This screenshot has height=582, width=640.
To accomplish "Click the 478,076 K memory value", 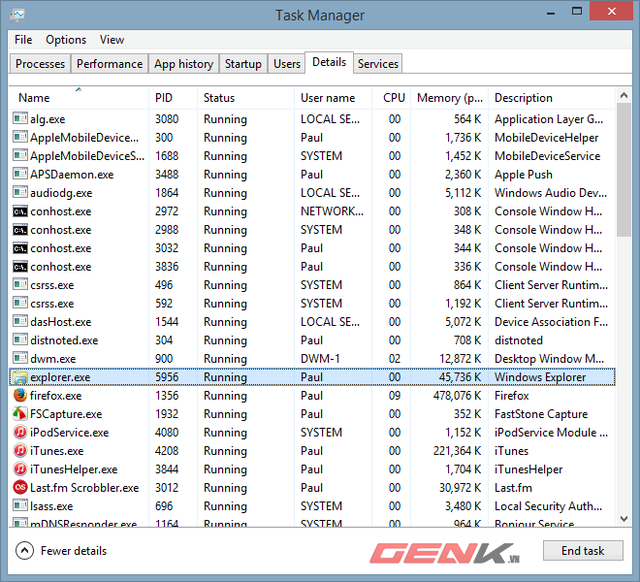I will tap(457, 395).
